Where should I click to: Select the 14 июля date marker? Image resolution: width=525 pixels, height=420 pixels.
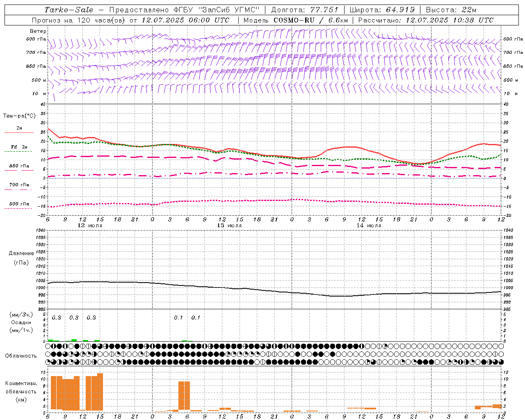point(368,226)
